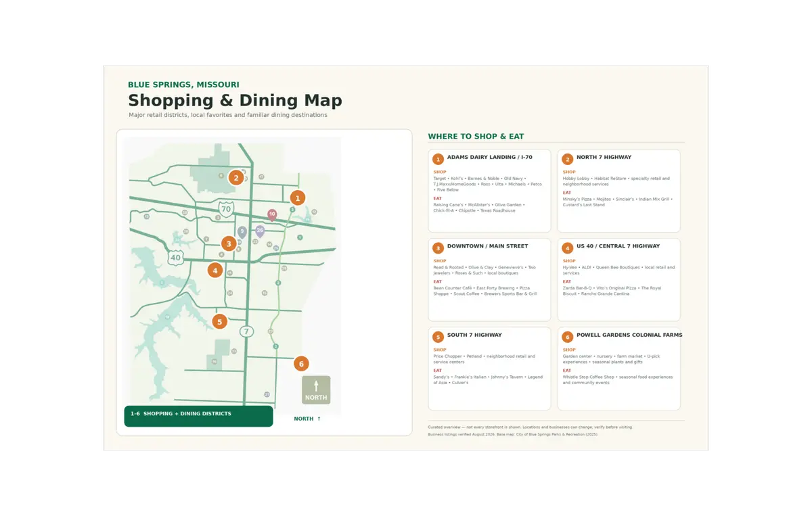Screen dimensions: 812x516
Task: Click the 'Hy-Vee • ALDI • Queen Bee Boutiques' list
Action: pos(618,270)
